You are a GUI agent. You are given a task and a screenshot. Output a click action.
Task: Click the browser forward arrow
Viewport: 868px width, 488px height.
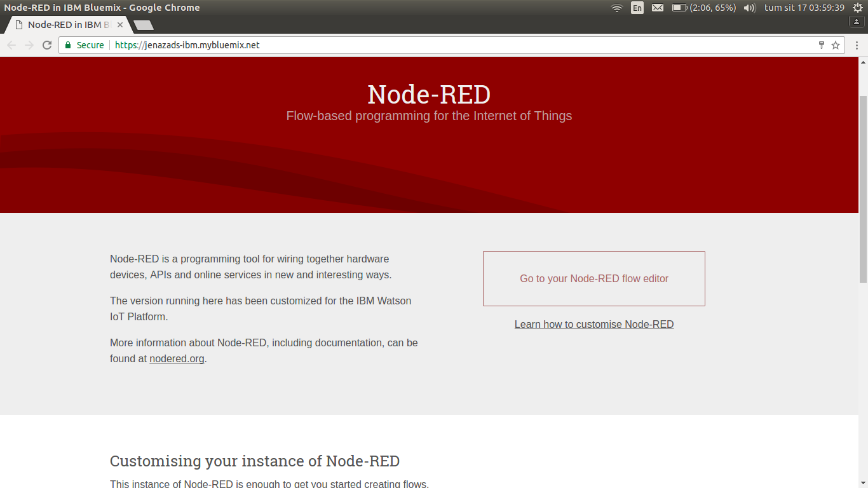(x=29, y=45)
